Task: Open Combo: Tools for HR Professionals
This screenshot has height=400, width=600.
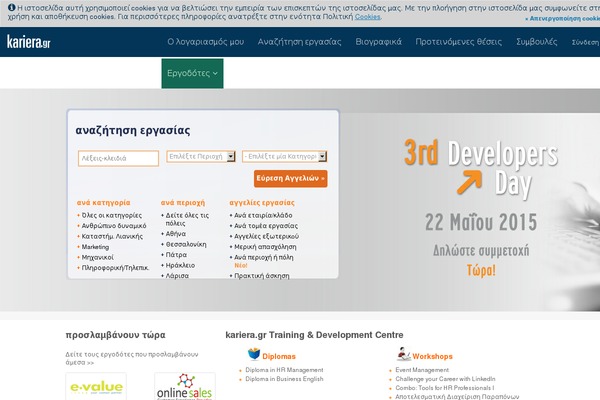Action: 445,388
